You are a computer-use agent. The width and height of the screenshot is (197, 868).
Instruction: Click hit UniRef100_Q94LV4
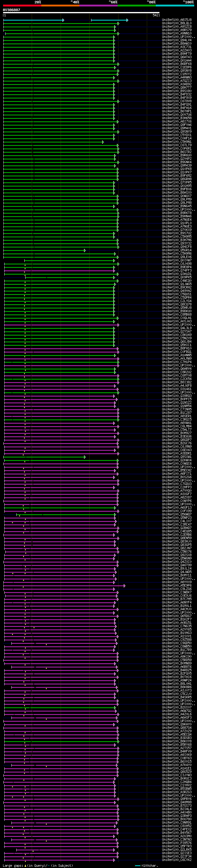click(177, 40)
